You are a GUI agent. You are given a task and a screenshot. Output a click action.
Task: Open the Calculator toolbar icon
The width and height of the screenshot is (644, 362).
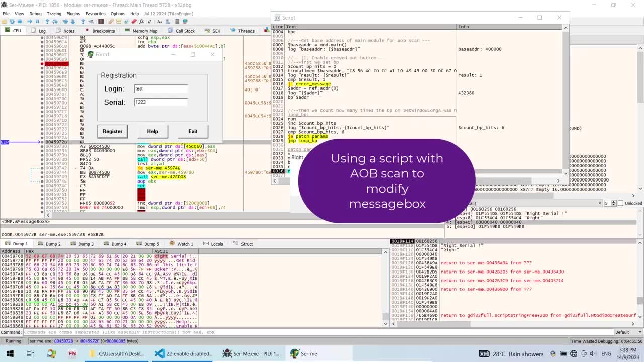(177, 22)
